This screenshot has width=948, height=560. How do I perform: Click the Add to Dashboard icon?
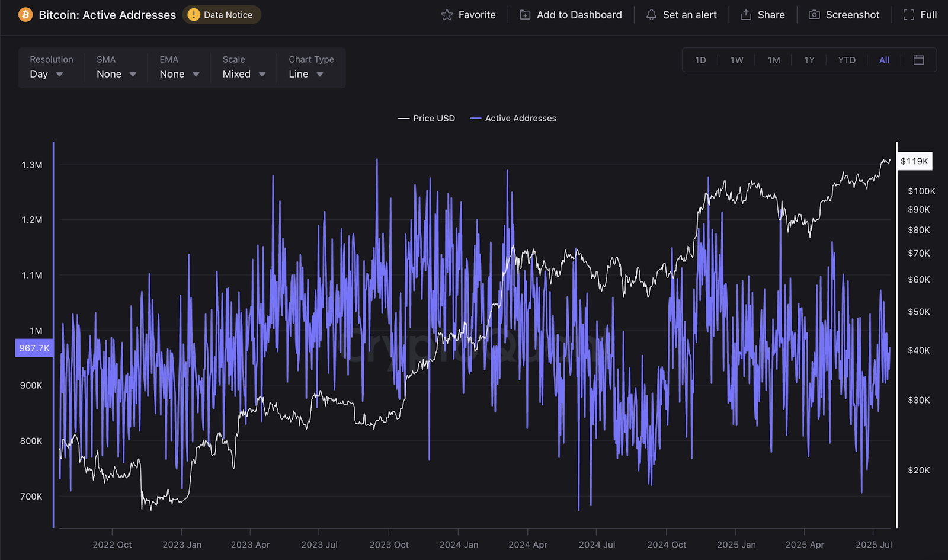(525, 15)
